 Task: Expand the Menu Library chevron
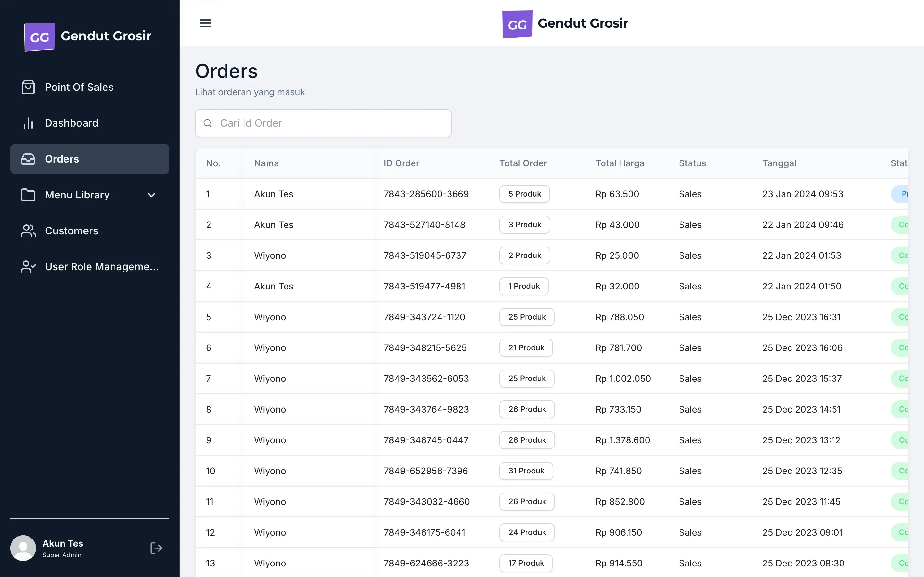point(151,195)
